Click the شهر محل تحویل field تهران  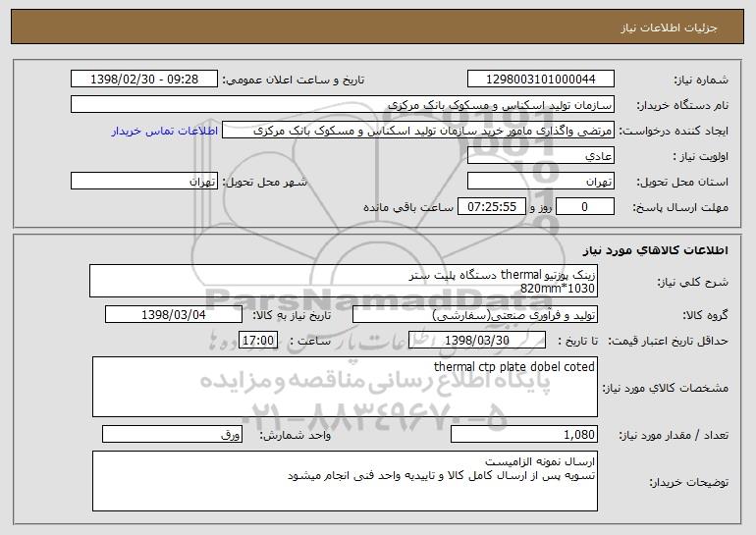tap(144, 182)
